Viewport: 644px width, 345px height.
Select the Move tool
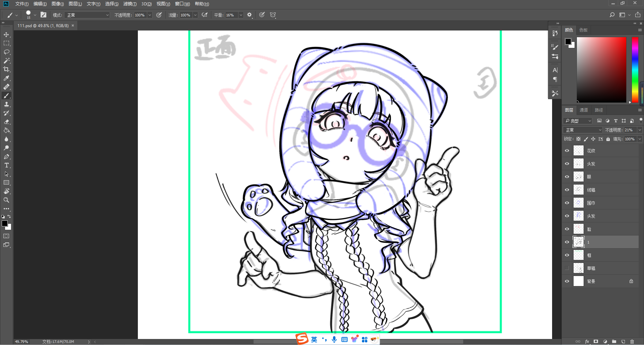point(6,34)
